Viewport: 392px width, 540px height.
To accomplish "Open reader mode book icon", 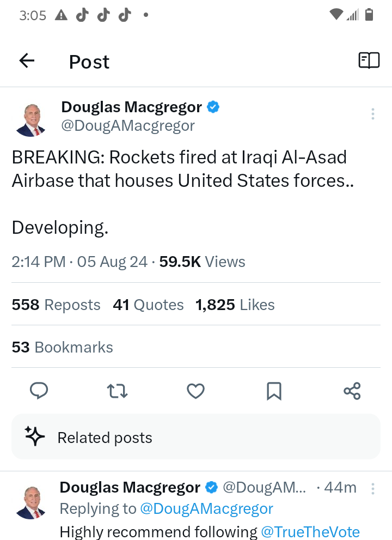I will click(x=369, y=61).
